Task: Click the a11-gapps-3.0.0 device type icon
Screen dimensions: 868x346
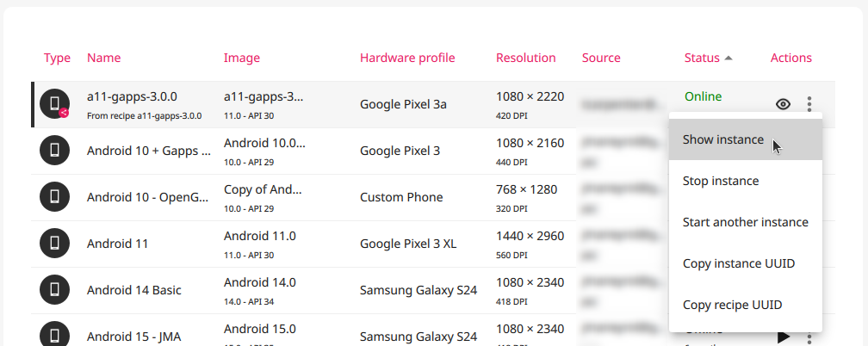Action: [54, 104]
